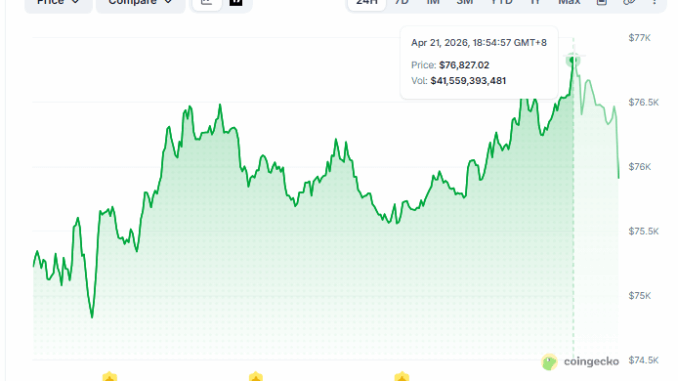Image resolution: width=678 pixels, height=381 pixels.
Task: Click the $75K axis label
Action: [x=640, y=296]
